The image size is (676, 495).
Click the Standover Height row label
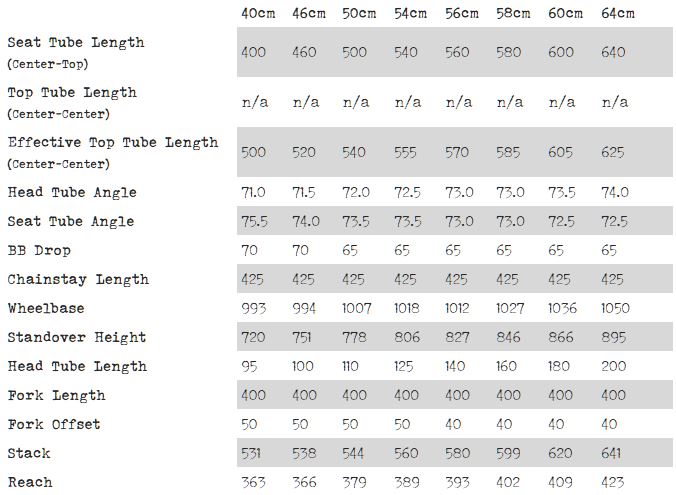77,337
